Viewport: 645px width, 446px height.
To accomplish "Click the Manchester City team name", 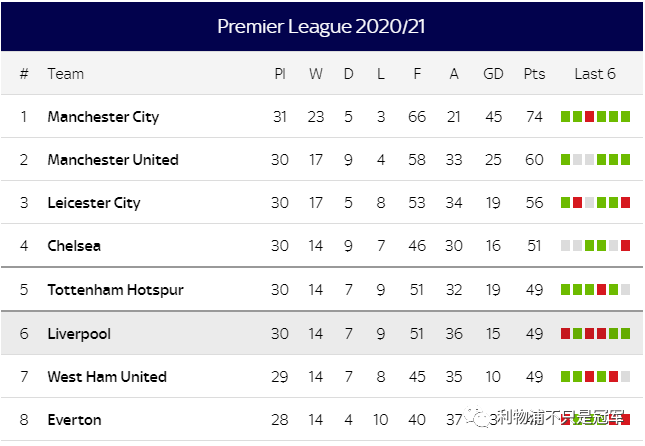I will 103,117.
